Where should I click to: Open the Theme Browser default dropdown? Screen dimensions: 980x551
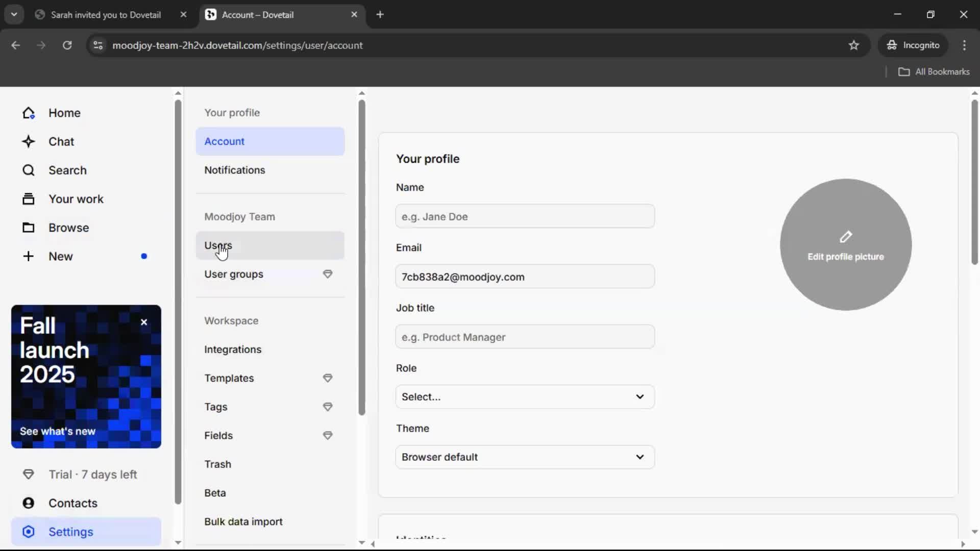(x=525, y=457)
